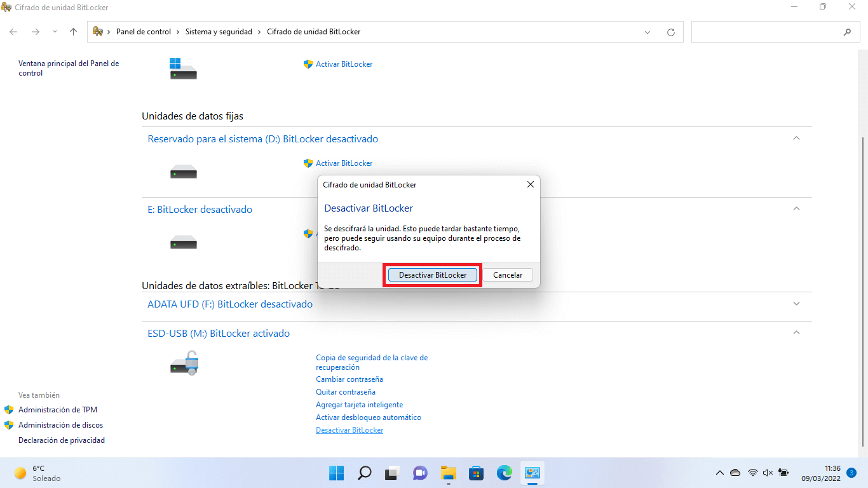The height and width of the screenshot is (488, 868).
Task: Refresh the Control Panel page
Action: [x=671, y=32]
